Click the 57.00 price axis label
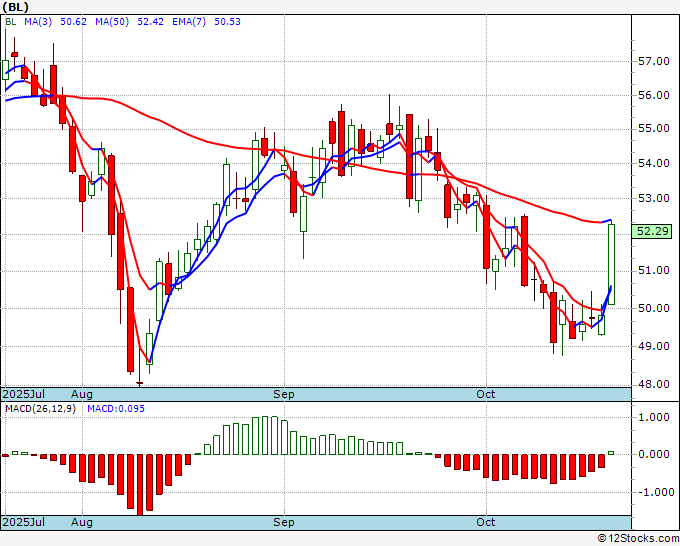This screenshot has width=680, height=546. [654, 62]
